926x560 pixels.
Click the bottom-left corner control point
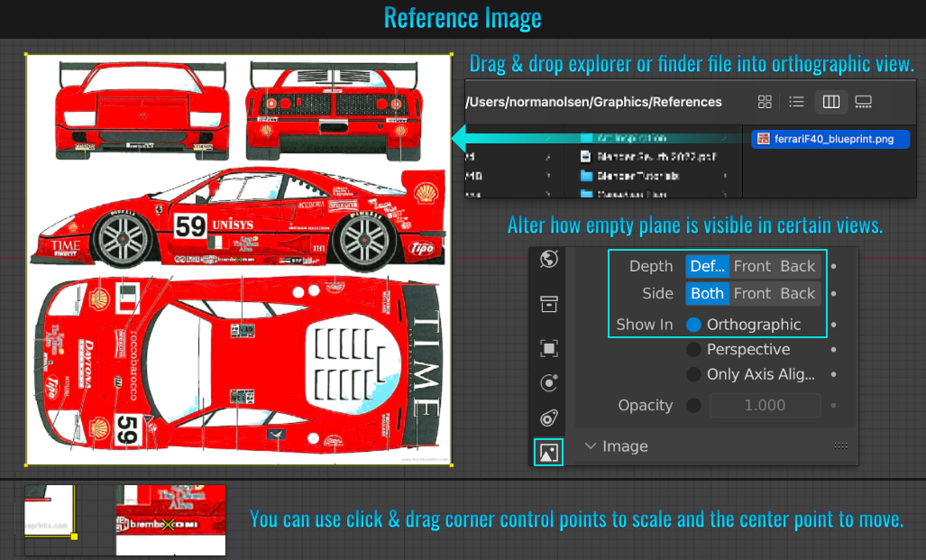(x=26, y=465)
